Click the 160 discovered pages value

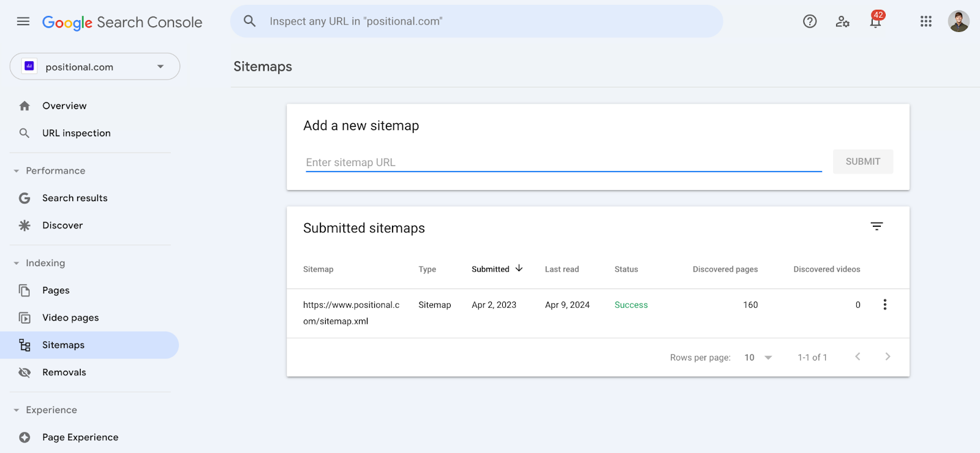click(x=750, y=305)
